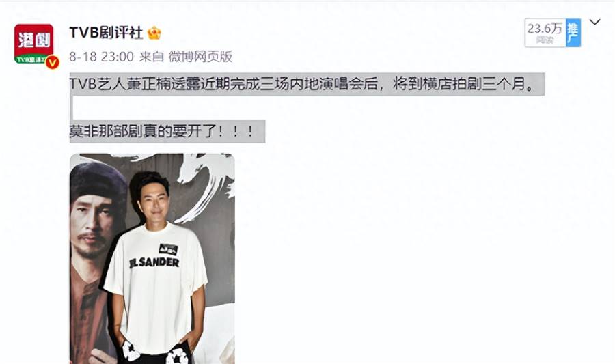Enlarge the attached post photo
The image size is (615, 364).
point(152,259)
